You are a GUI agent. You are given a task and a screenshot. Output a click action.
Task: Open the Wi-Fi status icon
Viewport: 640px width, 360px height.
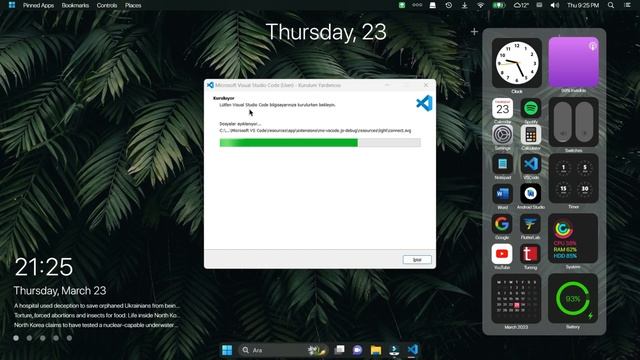(x=480, y=5)
